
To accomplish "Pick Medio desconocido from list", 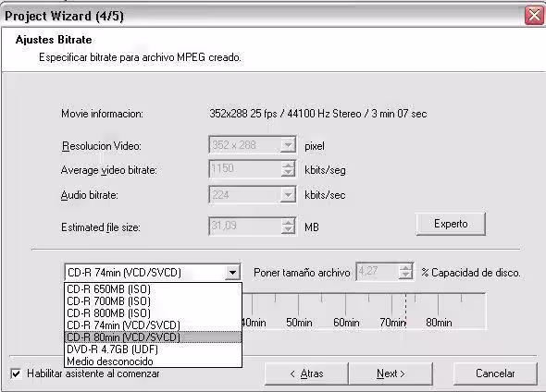I will (x=154, y=361).
